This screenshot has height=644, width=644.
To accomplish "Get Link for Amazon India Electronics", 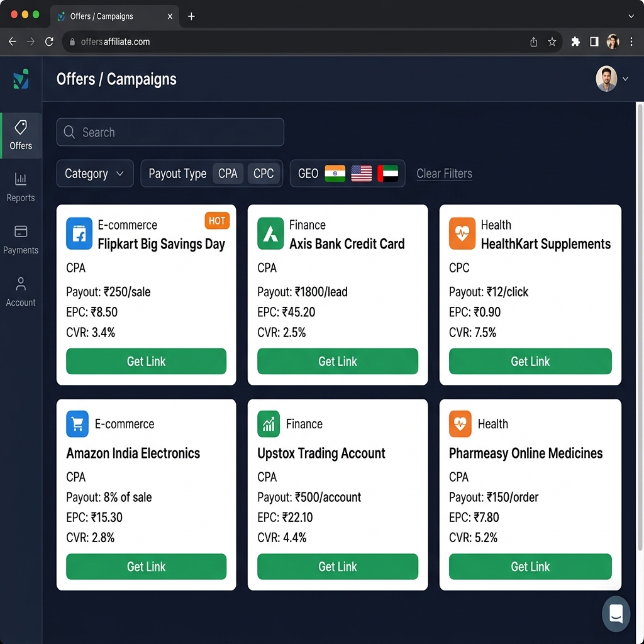I will pyautogui.click(x=146, y=567).
